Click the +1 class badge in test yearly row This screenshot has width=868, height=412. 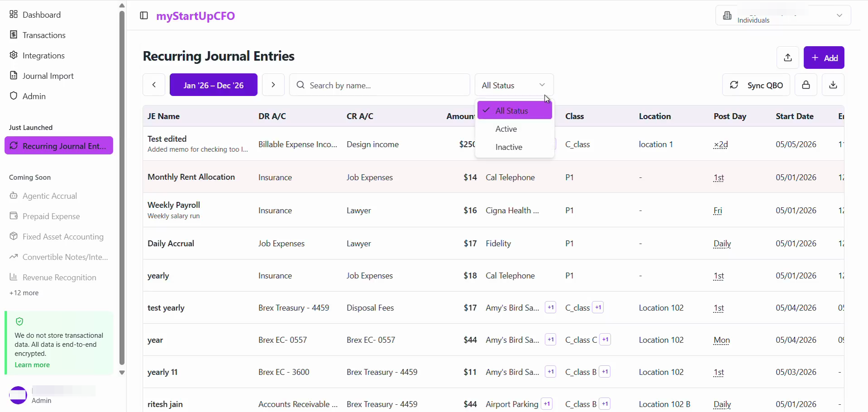click(x=598, y=308)
